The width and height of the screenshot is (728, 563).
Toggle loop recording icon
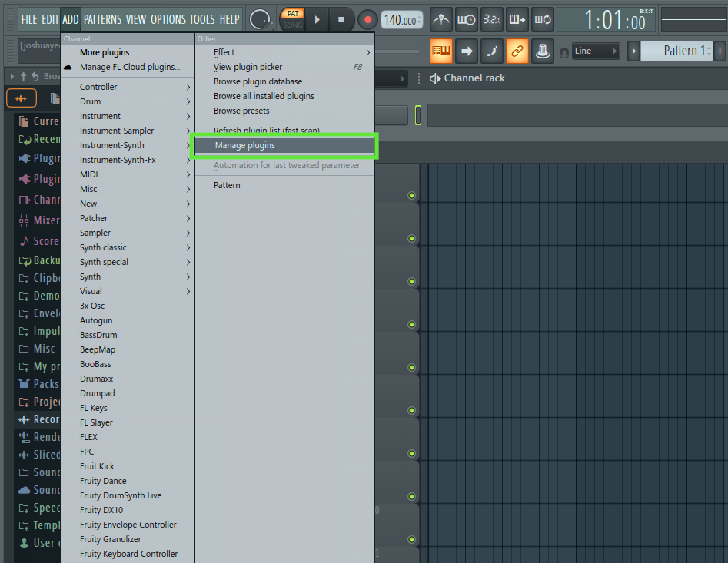click(x=542, y=20)
